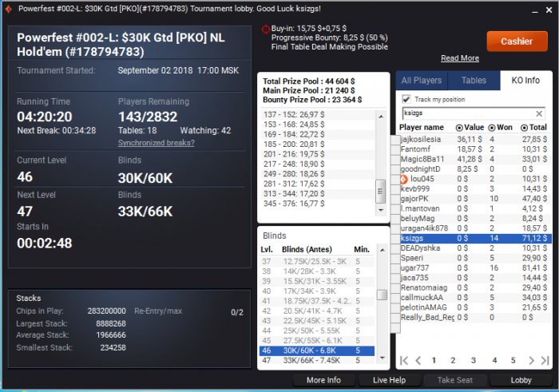Click the blinds list scrollbar thumb

[x=382, y=295]
